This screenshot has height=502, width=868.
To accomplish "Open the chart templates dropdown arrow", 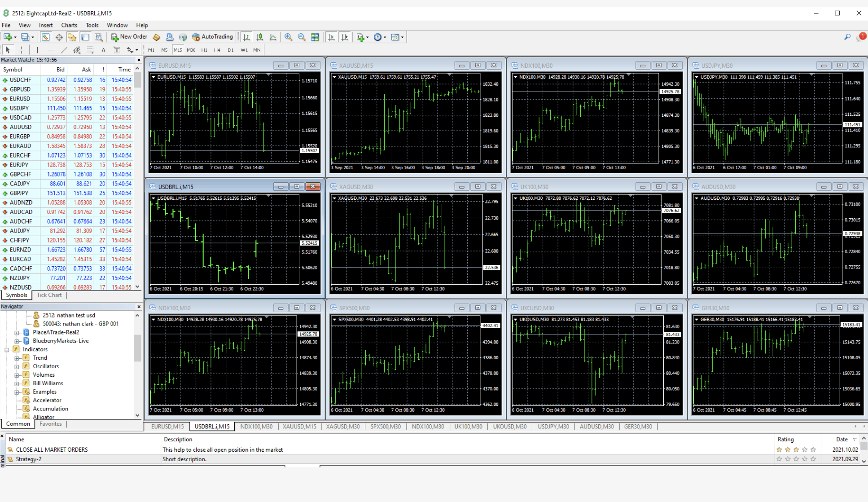I will pyautogui.click(x=402, y=37).
